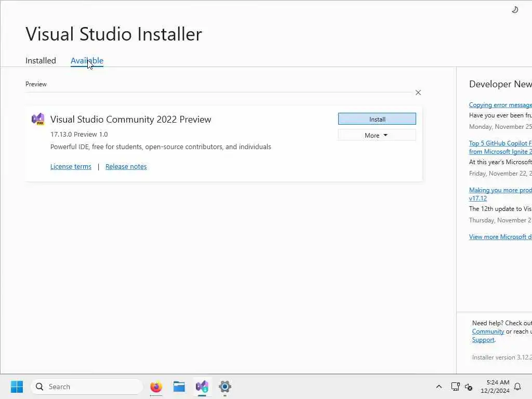Click the taskbar Search box
532x399 pixels.
pyautogui.click(x=87, y=387)
